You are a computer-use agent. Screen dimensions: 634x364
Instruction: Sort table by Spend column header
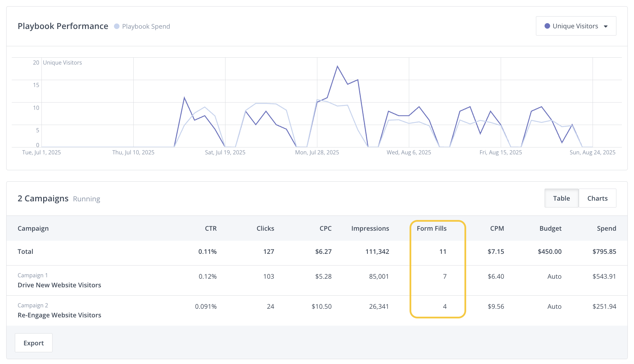606,228
